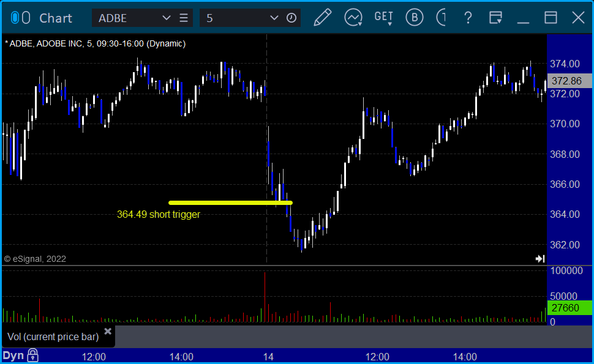Click the Vol (current price bar) label
Image resolution: width=594 pixels, height=364 pixels.
[53, 336]
